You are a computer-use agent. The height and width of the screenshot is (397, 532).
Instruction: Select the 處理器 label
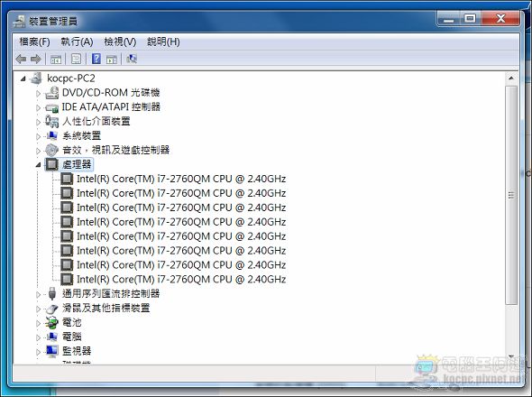pos(77,164)
